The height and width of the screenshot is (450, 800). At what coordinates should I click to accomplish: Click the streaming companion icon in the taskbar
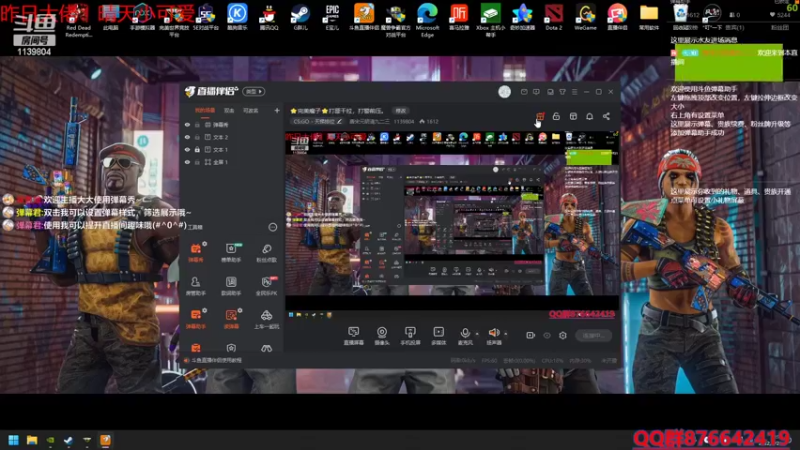click(106, 440)
